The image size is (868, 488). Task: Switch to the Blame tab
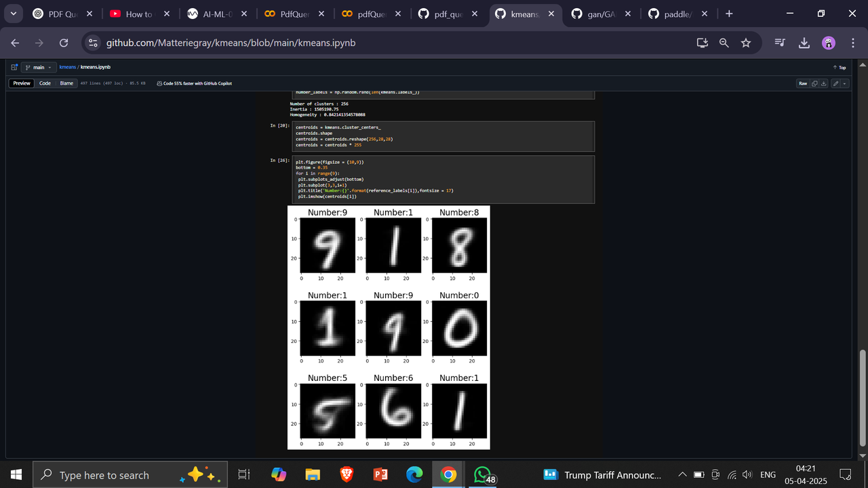pos(66,83)
